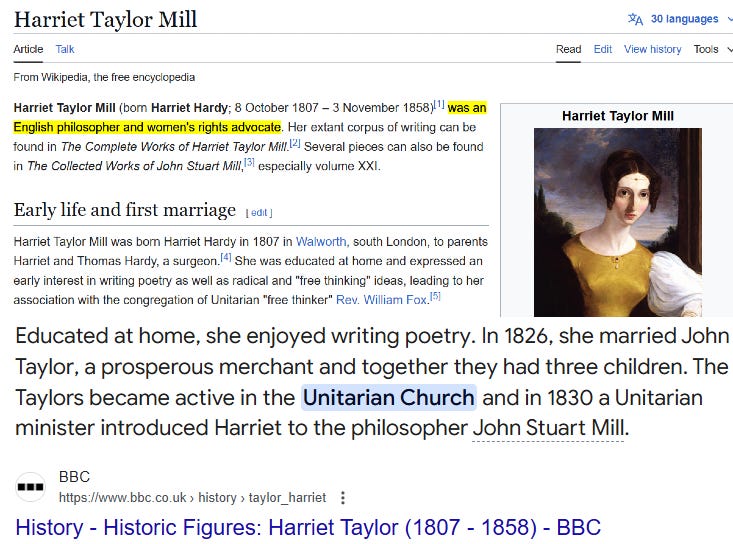This screenshot has width=733, height=544.
Task: Expand the Tools menu
Action: (711, 49)
